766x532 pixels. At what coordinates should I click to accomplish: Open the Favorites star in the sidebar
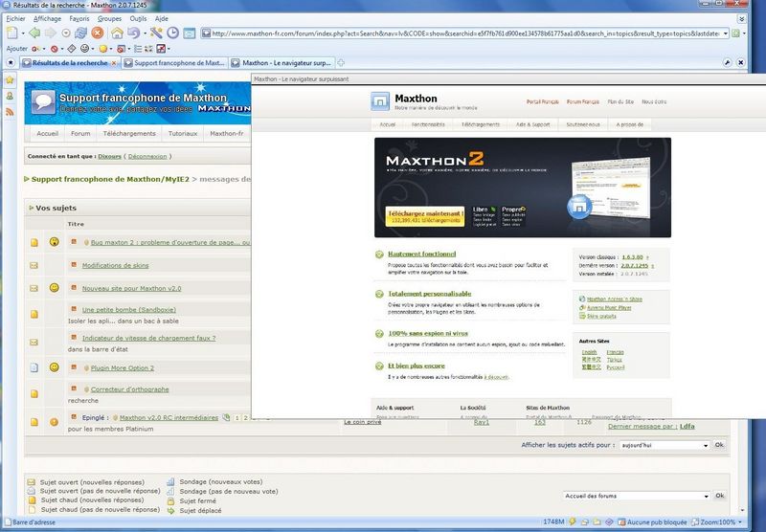coord(10,80)
